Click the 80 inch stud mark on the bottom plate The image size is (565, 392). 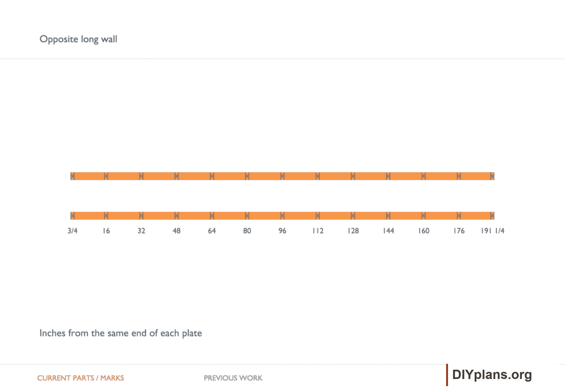pyautogui.click(x=247, y=216)
